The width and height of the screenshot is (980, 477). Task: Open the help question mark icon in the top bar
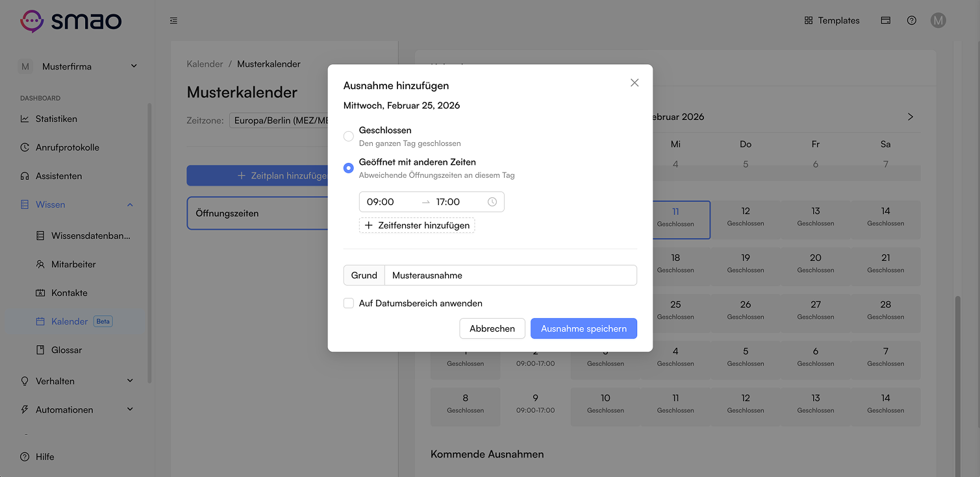point(912,20)
